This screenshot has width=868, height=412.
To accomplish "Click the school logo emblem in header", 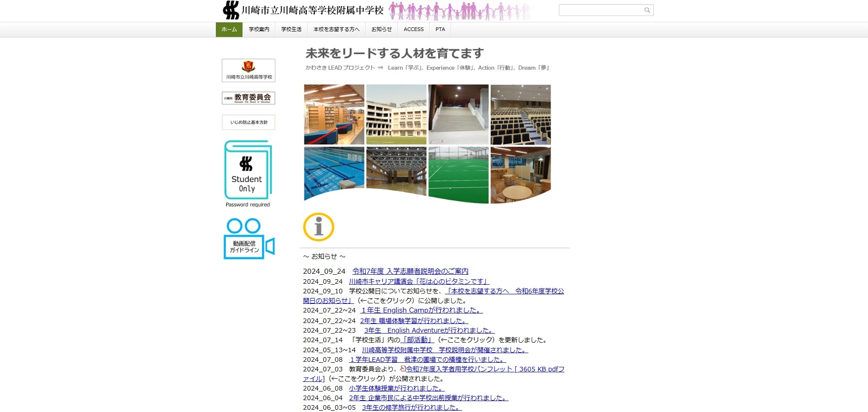I will coord(231,10).
